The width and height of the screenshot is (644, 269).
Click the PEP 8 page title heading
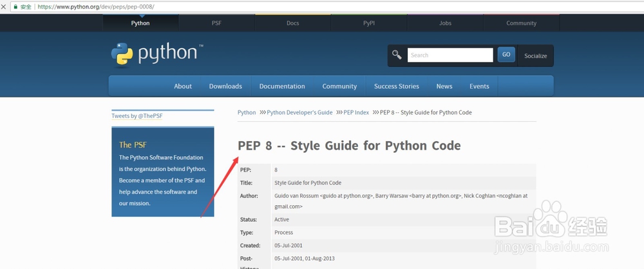349,145
